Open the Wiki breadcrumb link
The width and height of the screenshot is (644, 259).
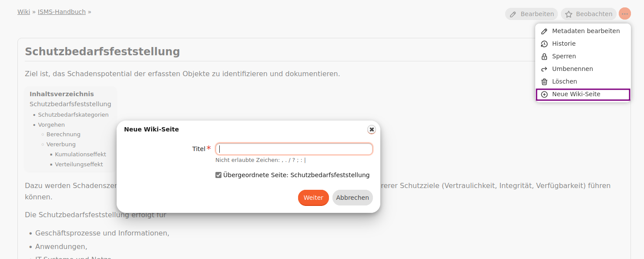[23, 11]
